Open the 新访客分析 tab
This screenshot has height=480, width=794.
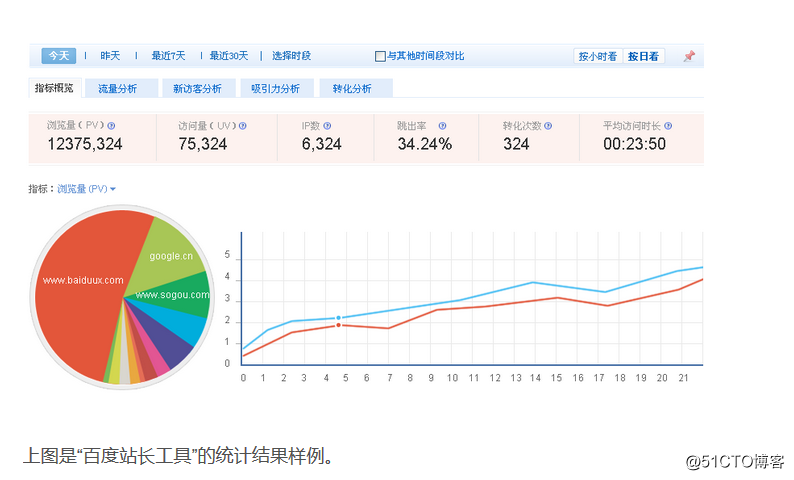pos(198,88)
